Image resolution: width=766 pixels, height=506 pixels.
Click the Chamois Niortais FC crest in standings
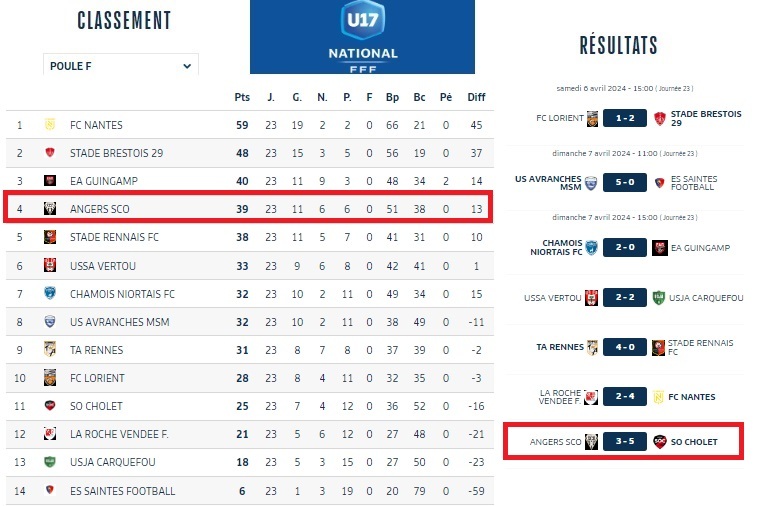(x=49, y=294)
